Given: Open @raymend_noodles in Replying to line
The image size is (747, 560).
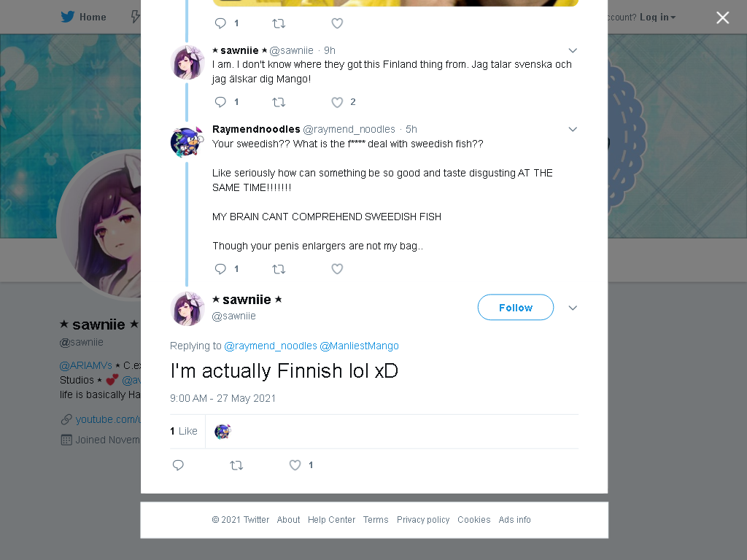Looking at the screenshot, I should point(271,346).
